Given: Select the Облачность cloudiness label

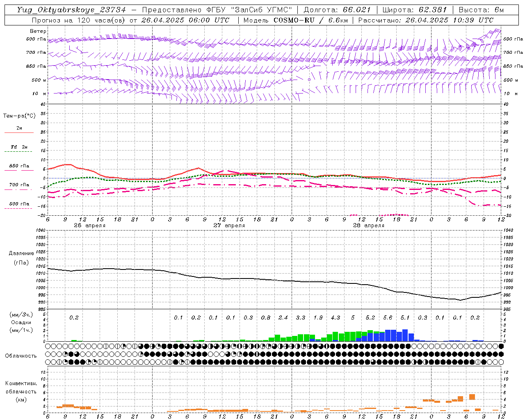Looking at the screenshot, I should click(21, 356).
